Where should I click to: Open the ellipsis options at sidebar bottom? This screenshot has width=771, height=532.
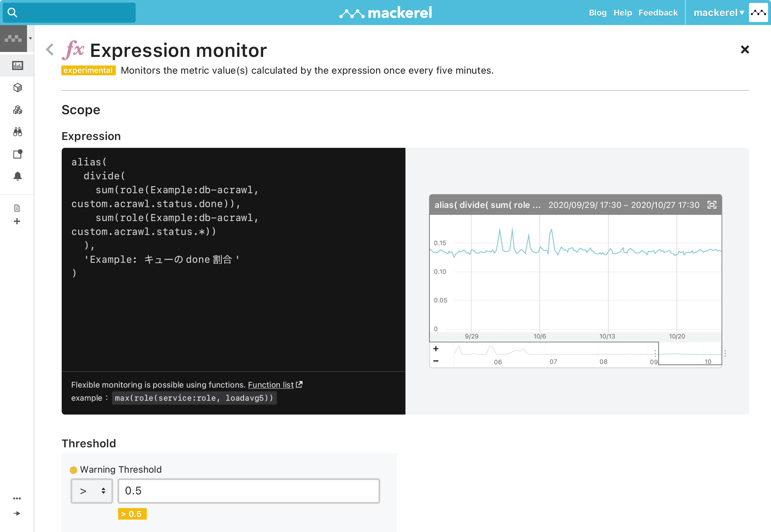(x=17, y=498)
